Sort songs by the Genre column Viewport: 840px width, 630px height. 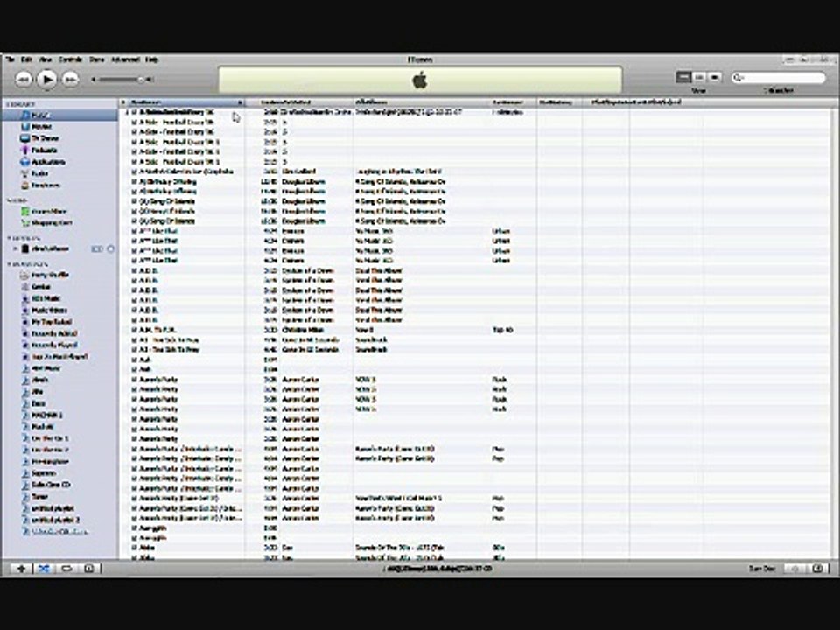514,101
